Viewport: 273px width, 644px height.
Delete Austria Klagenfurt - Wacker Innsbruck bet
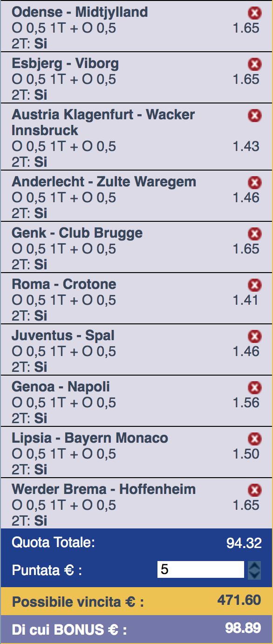coord(255,115)
